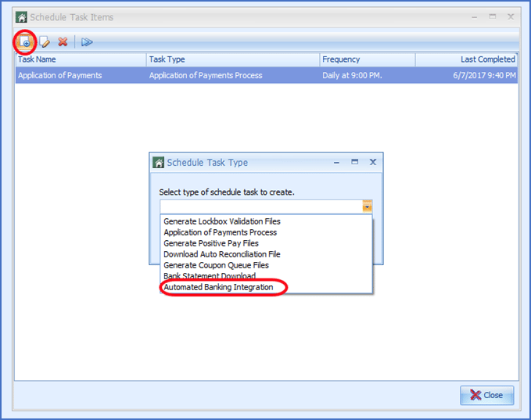Click the Edit task pencil icon

(x=45, y=42)
